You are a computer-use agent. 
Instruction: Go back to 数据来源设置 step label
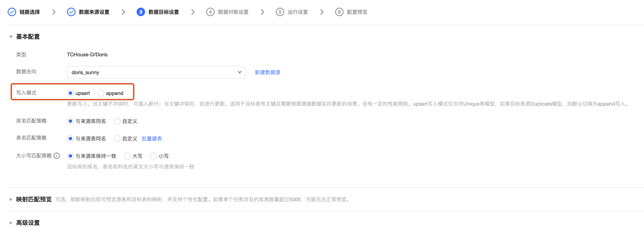(94, 12)
